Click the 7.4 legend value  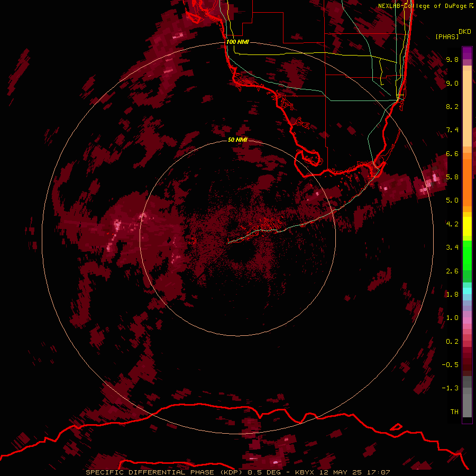tap(452, 130)
